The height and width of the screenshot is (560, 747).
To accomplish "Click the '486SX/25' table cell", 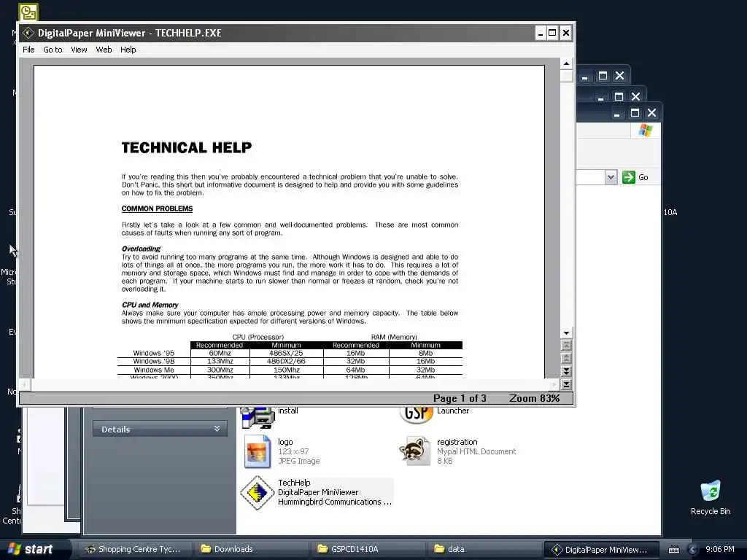I will tap(286, 354).
